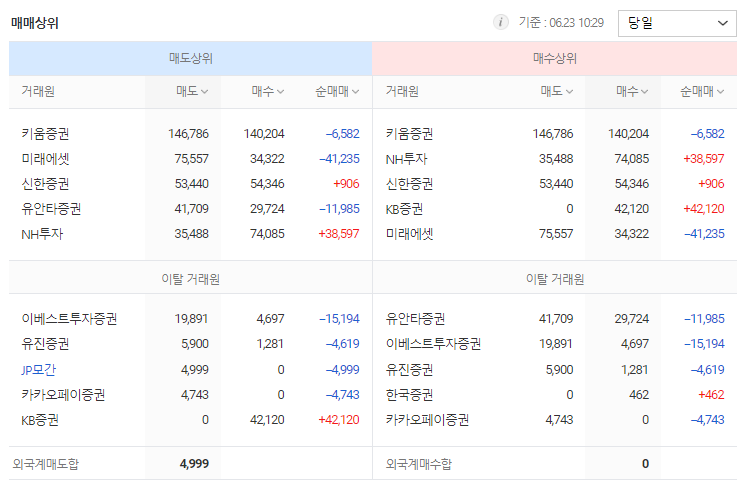
Task: Click the 외국계매수합 label
Action: [x=419, y=464]
